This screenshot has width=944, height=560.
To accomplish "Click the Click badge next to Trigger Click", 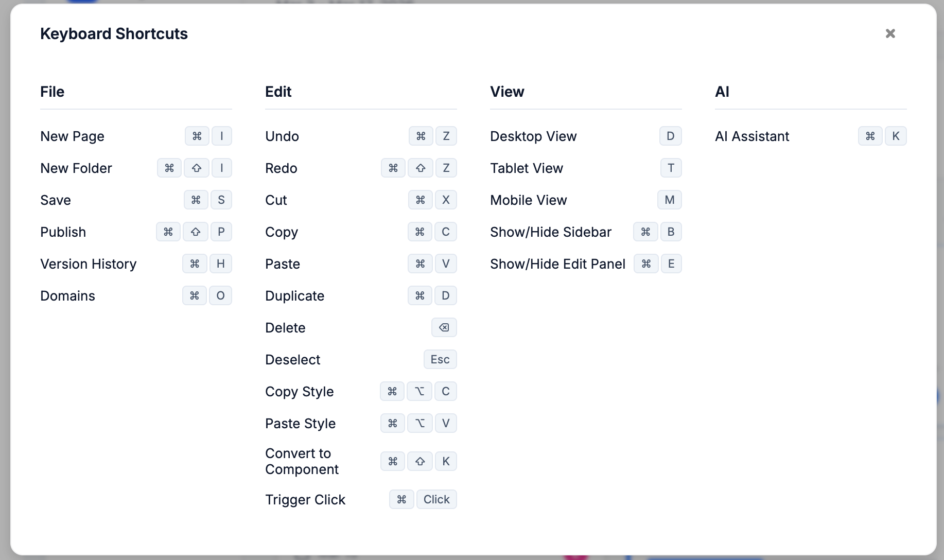I will coord(436,499).
